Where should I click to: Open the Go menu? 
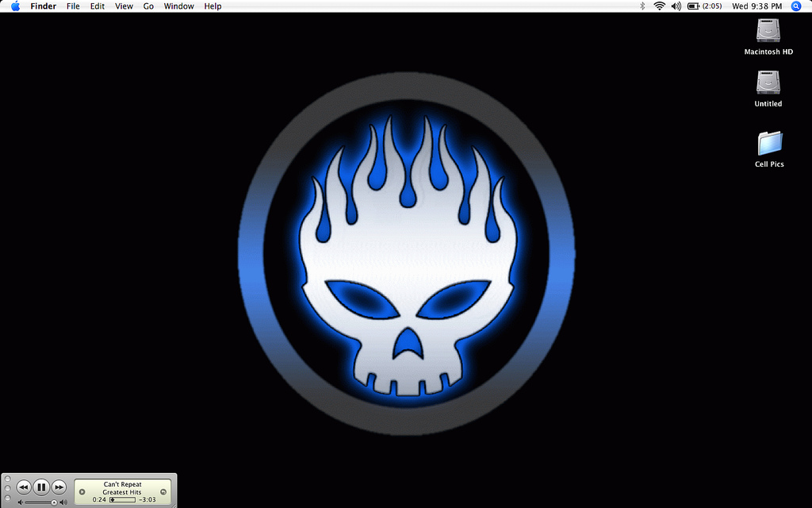point(148,6)
